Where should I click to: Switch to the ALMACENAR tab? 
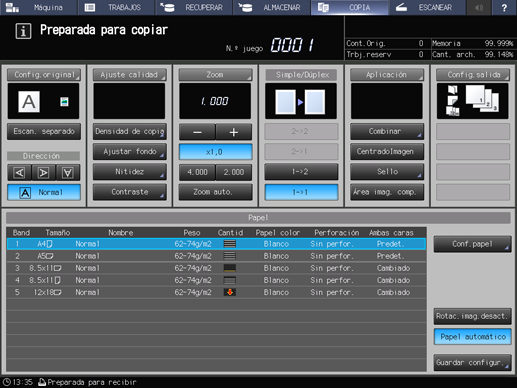click(x=272, y=7)
